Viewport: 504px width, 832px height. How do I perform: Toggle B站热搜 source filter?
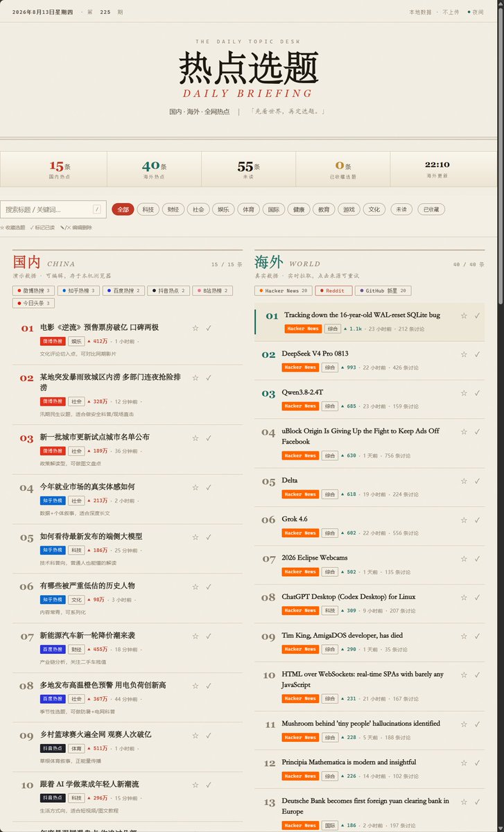[213, 291]
